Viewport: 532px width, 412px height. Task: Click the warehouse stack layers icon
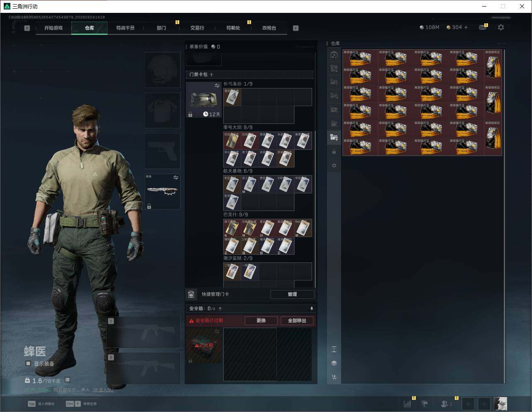[334, 363]
